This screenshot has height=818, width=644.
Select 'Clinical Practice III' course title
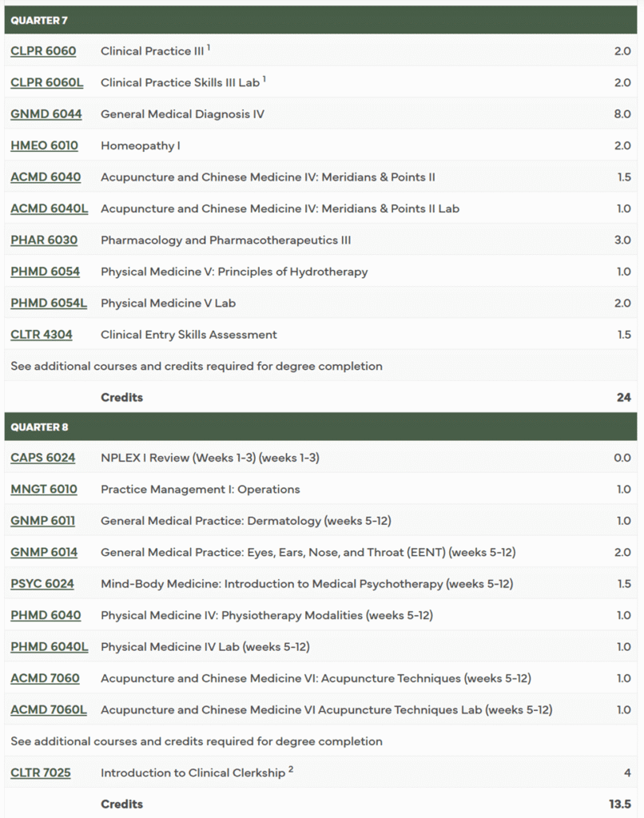[x=153, y=51]
